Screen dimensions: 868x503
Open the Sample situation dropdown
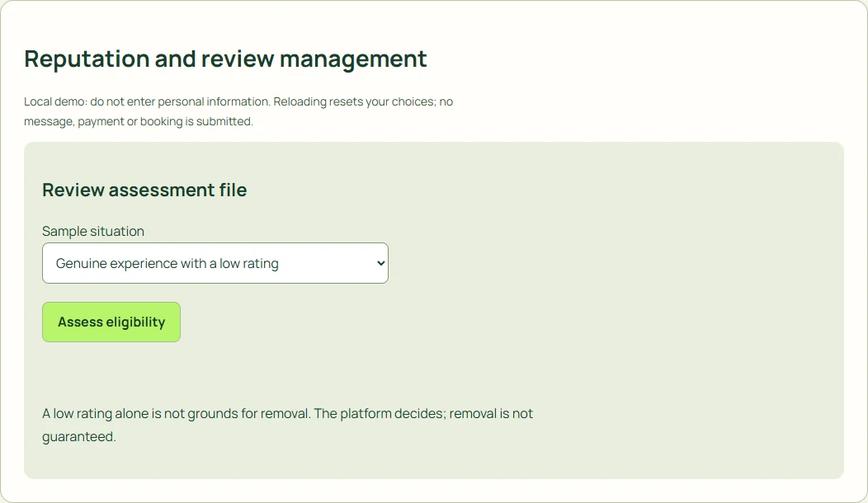click(x=215, y=263)
